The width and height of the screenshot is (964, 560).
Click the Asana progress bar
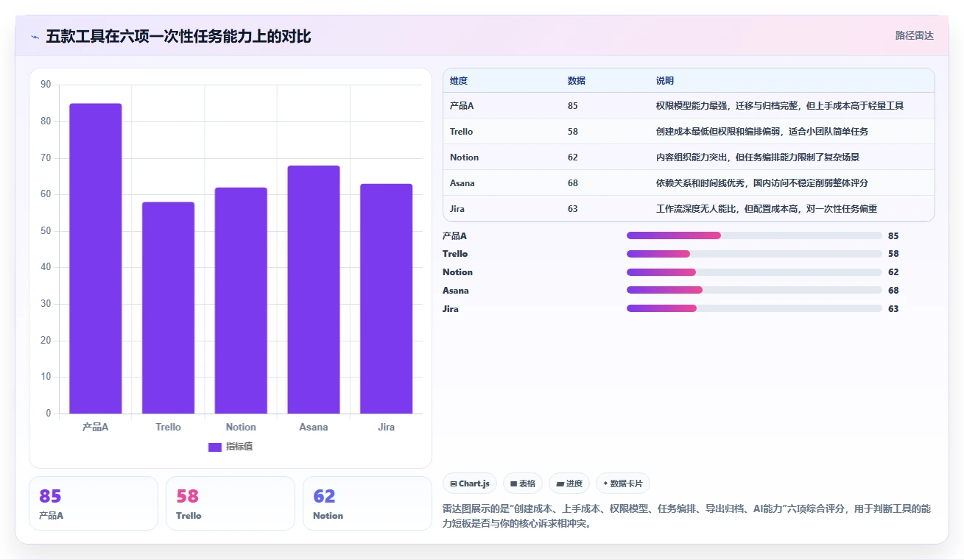pyautogui.click(x=754, y=290)
